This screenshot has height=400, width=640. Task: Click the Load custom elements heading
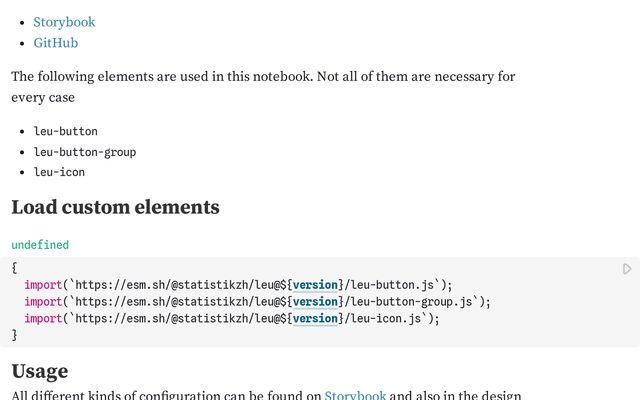(115, 208)
